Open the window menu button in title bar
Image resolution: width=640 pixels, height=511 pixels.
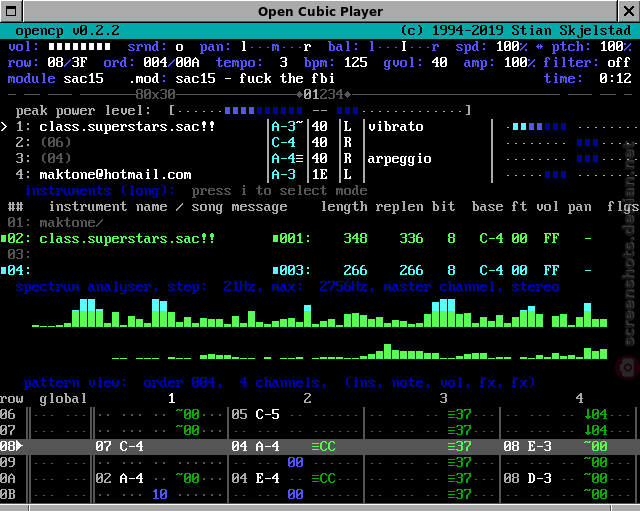11,11
